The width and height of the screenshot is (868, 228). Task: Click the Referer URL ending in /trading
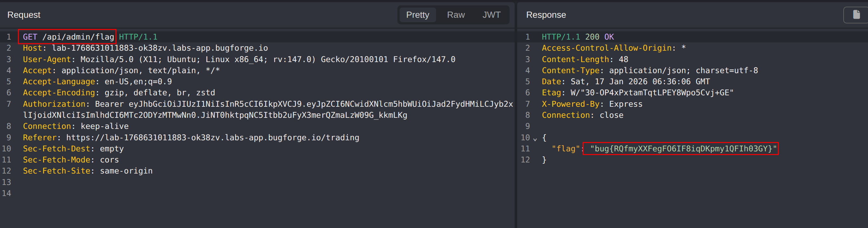(x=212, y=137)
